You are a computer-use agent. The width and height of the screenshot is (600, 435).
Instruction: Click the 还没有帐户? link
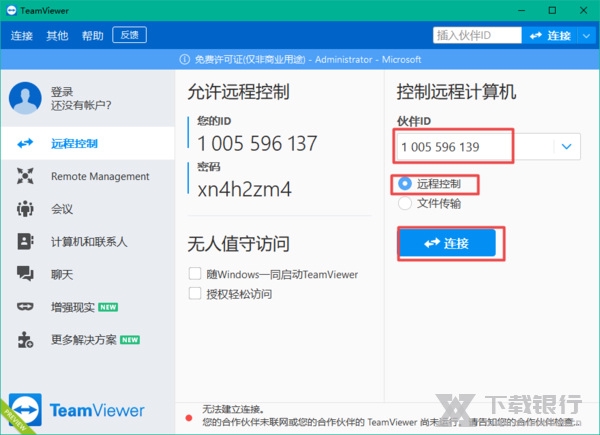click(x=81, y=105)
